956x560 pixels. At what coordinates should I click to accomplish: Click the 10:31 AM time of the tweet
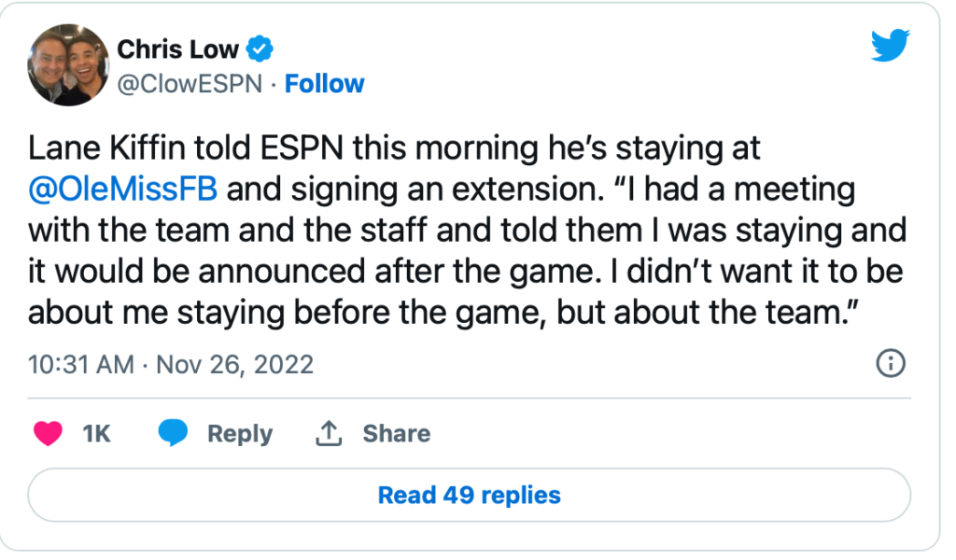[x=81, y=363]
